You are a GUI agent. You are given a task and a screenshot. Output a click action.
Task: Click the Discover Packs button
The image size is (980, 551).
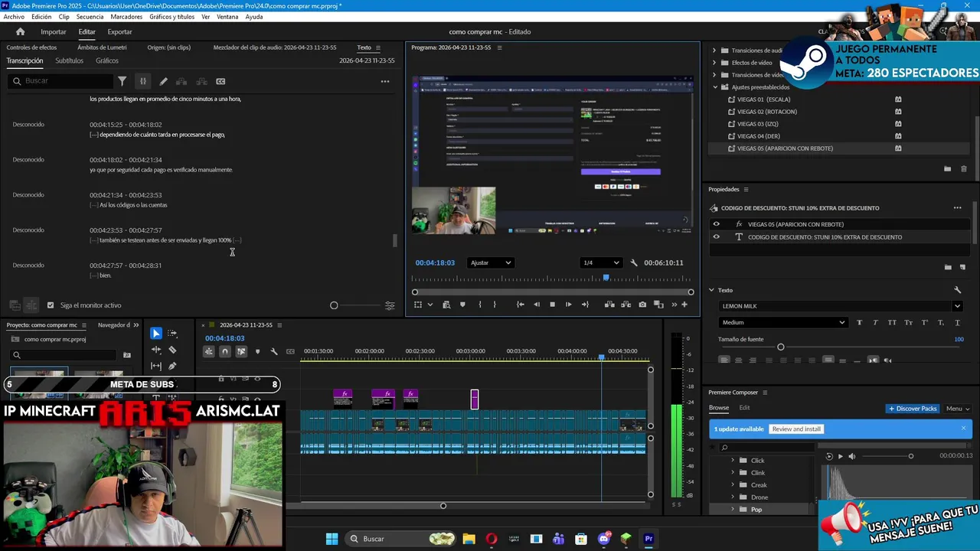(913, 409)
